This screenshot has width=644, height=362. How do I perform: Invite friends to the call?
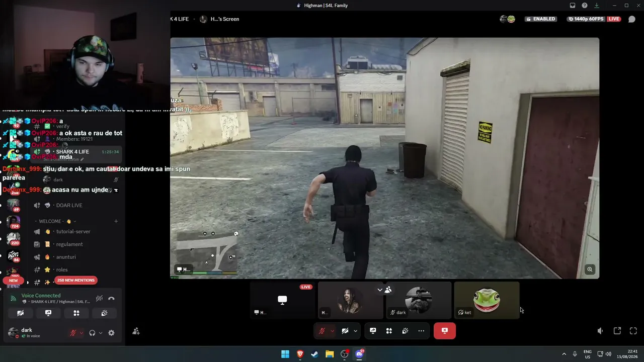pos(136,331)
